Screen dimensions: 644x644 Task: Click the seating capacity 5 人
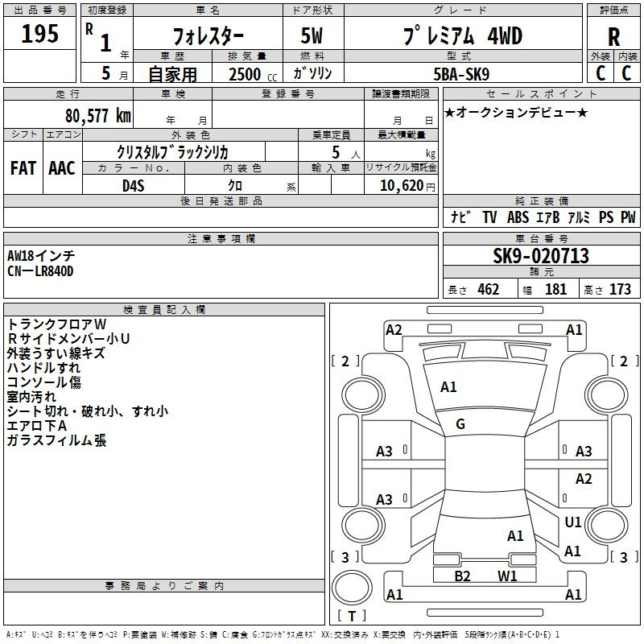click(346, 153)
